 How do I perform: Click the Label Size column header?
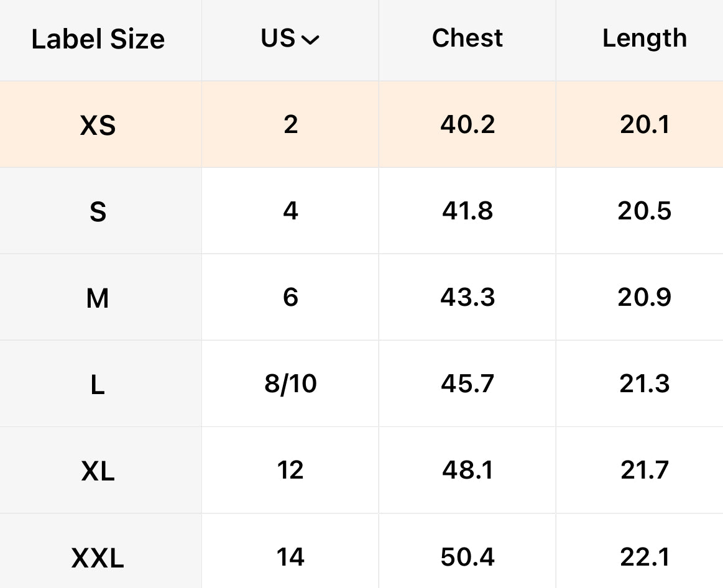tap(98, 39)
